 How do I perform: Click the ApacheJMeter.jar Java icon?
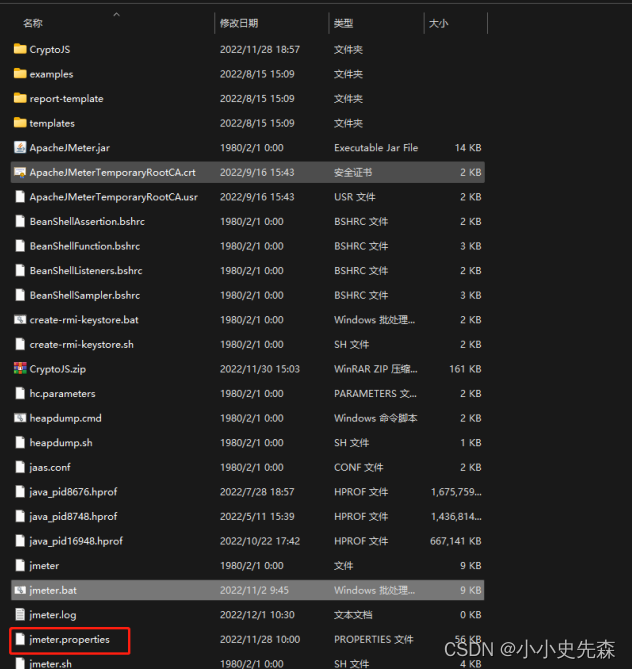(20, 148)
